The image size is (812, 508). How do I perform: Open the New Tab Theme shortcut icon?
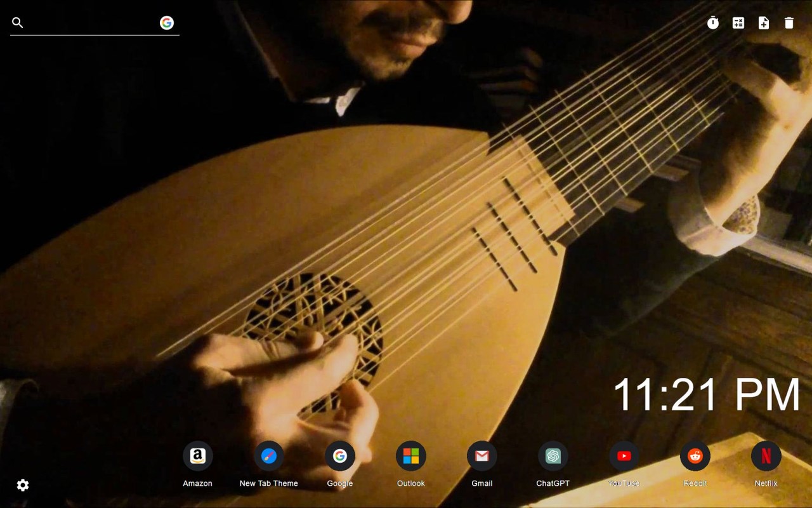269,456
